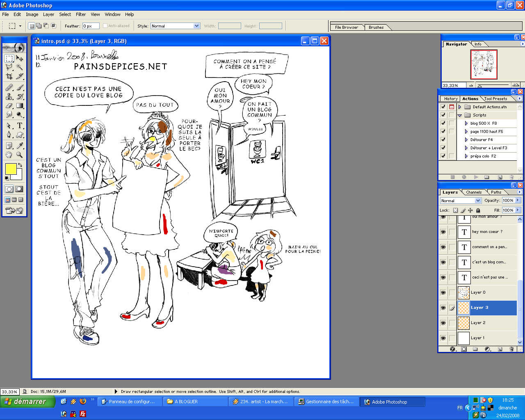
Task: Open the Filter menu
Action: click(x=81, y=14)
